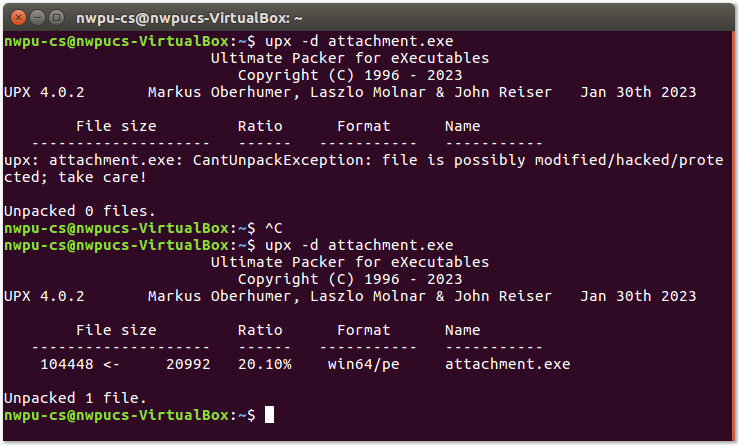Click the first 'upx -d attachment.exe' command
This screenshot has height=445, width=739.
click(x=359, y=41)
